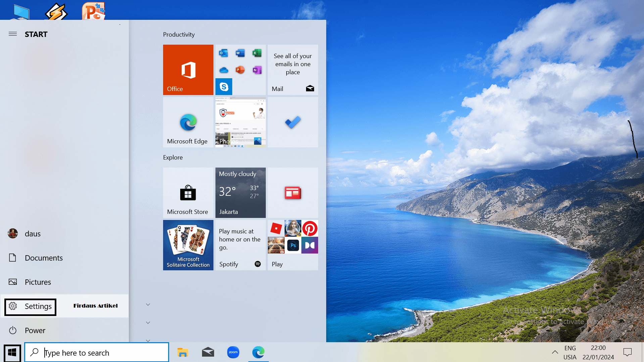Viewport: 644px width, 362px height.
Task: Click the middle chevron below the tiles
Action: pyautogui.click(x=148, y=323)
